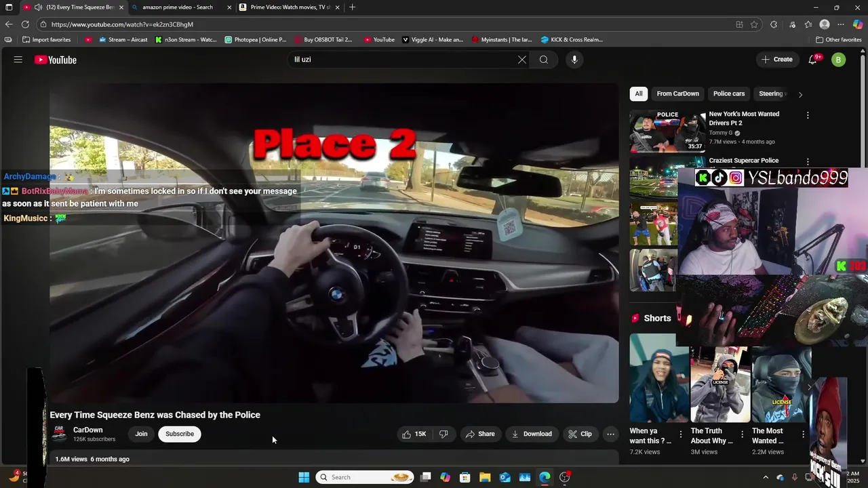Screen dimensions: 868x488
Task: Select the 'From CarDown' filter chip
Action: 677,94
